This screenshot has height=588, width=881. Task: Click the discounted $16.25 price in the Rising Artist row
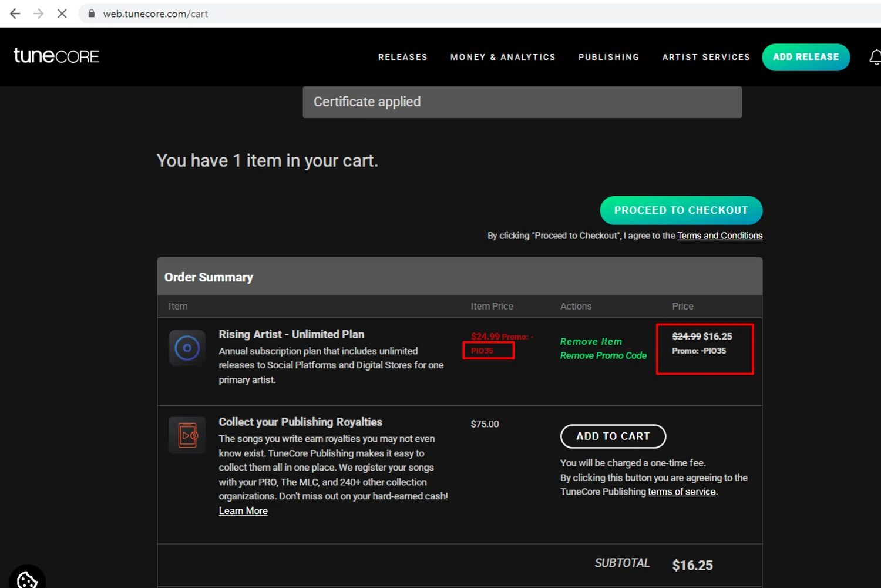pos(718,337)
